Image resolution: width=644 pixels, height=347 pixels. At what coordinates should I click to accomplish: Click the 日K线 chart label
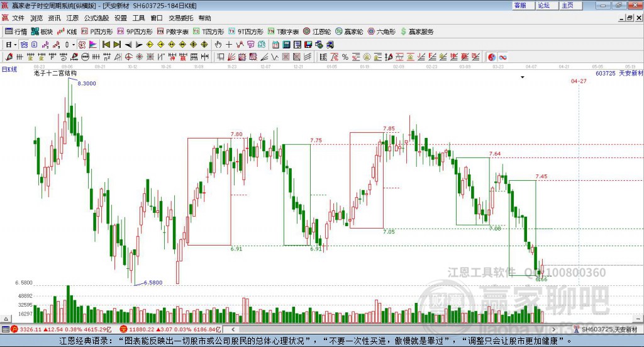[x=9, y=69]
